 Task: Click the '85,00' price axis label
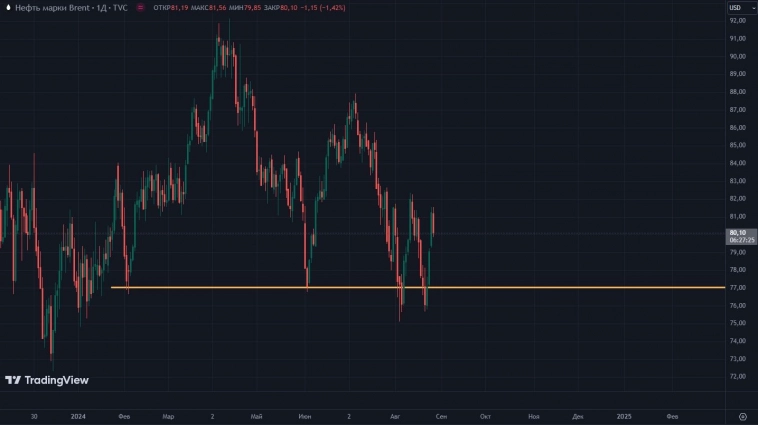click(x=737, y=145)
